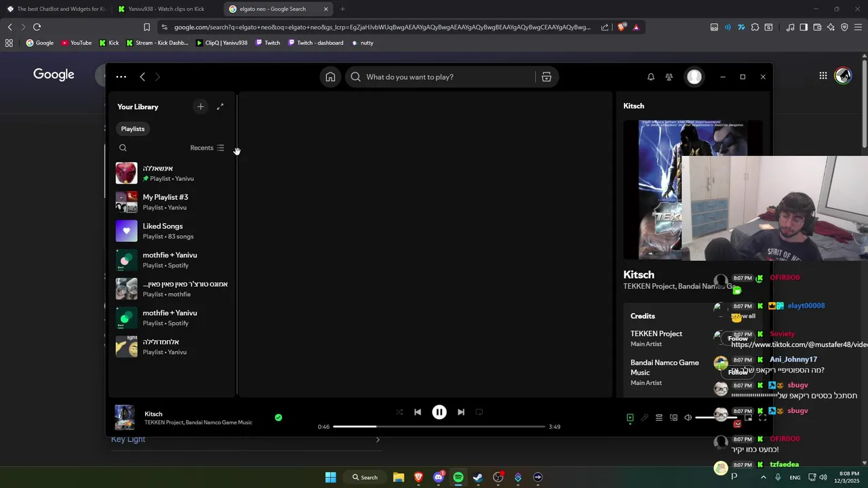Viewport: 868px width, 488px height.
Task: Open Recents sort options dropdown
Action: tap(207, 148)
